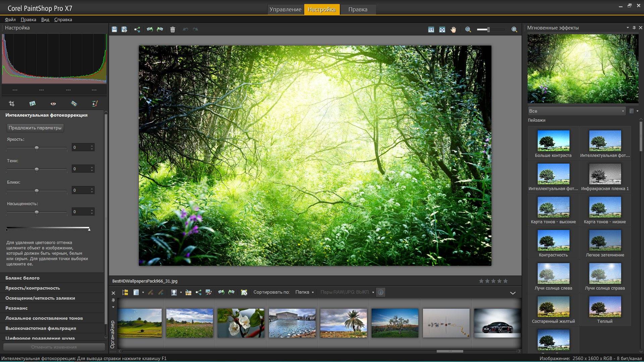644x362 pixels.
Task: Select the Clone brush tool icon
Action: [x=95, y=104]
